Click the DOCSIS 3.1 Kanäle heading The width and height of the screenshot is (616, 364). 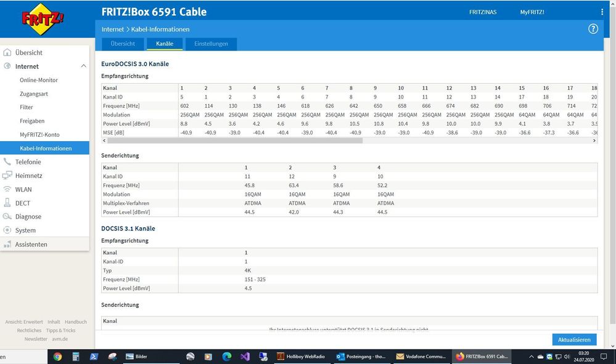(x=128, y=229)
